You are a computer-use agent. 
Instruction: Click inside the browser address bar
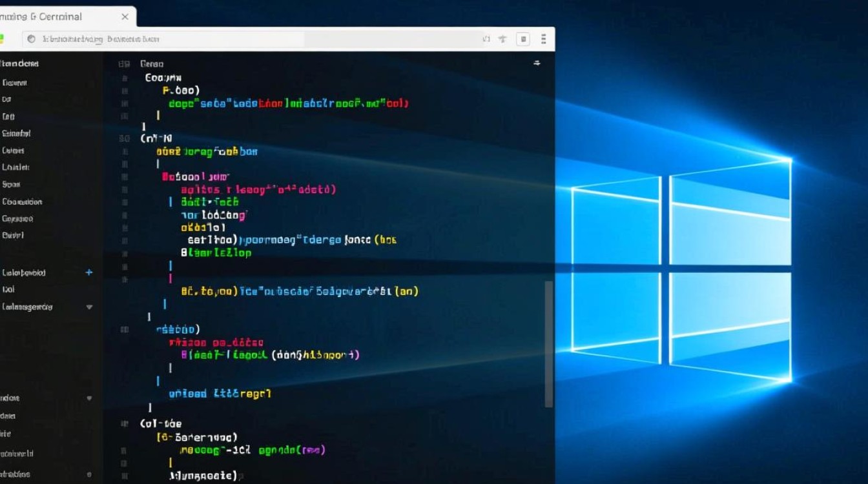(x=258, y=39)
